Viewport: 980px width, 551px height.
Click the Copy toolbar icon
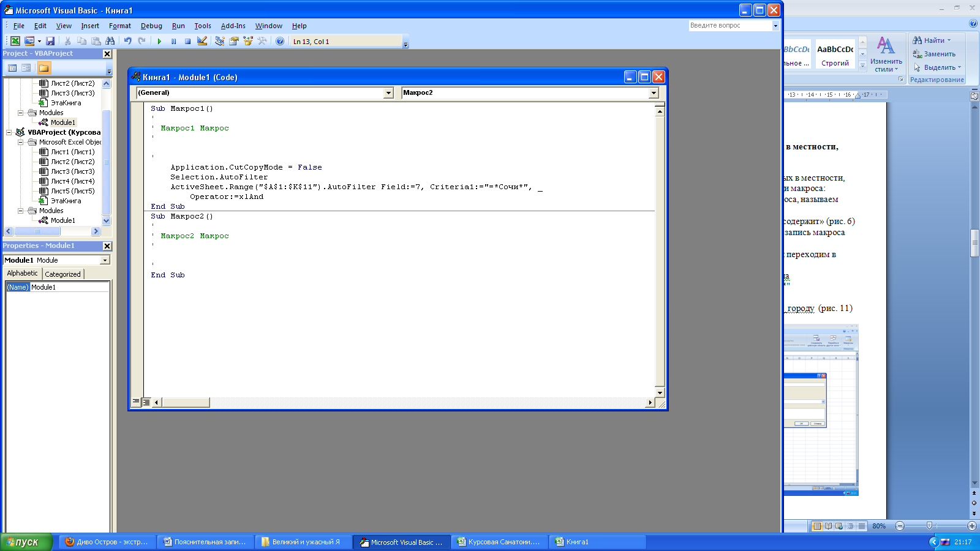(82, 41)
